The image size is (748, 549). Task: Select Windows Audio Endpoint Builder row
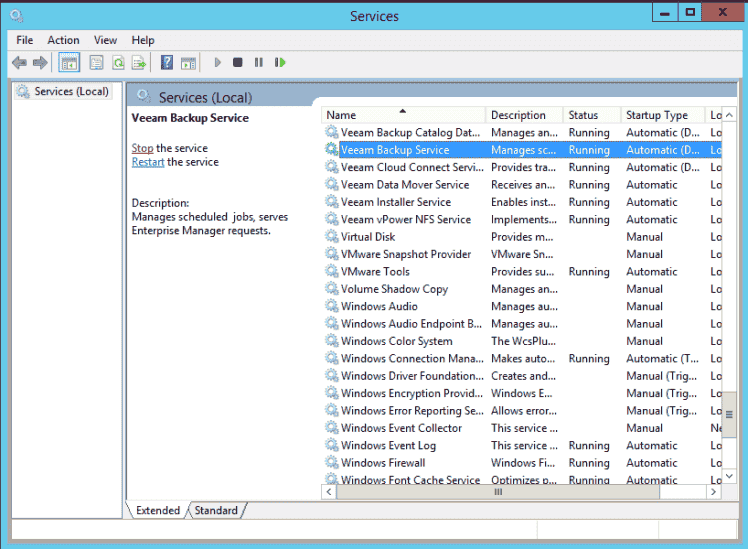[x=522, y=323]
